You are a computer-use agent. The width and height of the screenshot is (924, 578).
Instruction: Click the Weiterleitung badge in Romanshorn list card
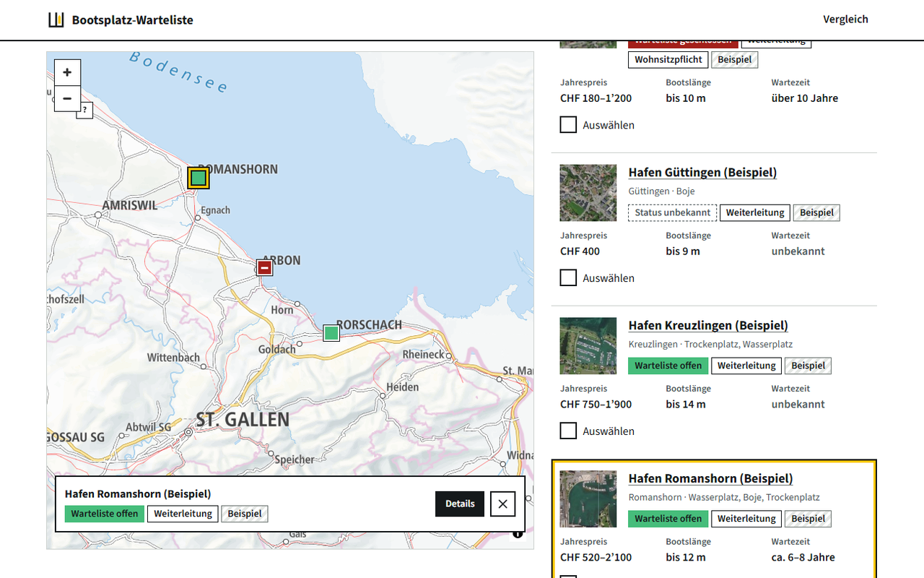746,519
